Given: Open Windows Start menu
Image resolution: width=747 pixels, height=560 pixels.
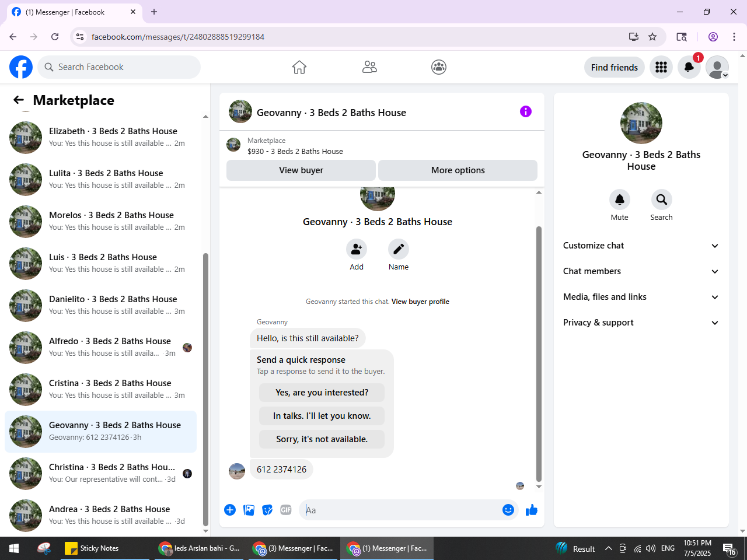Looking at the screenshot, I should [x=14, y=548].
